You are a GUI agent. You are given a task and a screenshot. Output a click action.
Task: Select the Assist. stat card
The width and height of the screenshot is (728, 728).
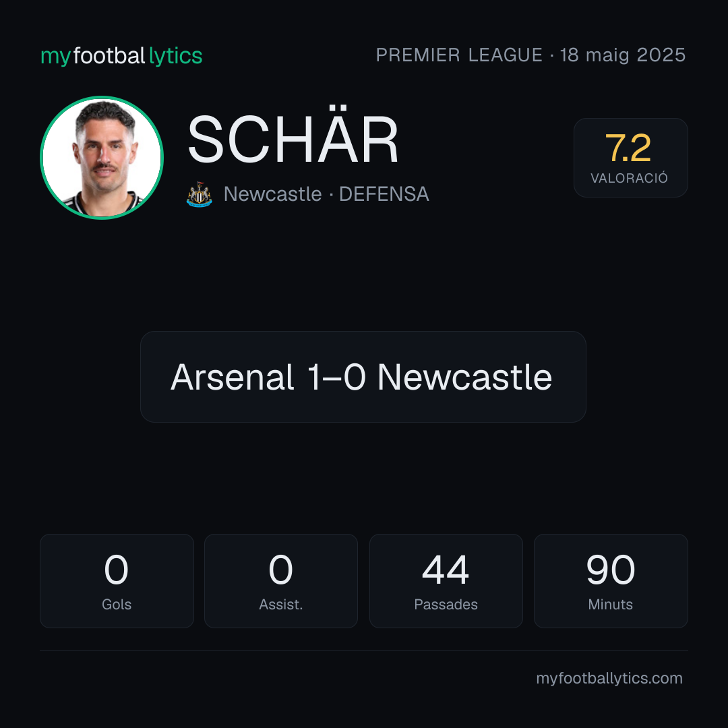281,581
